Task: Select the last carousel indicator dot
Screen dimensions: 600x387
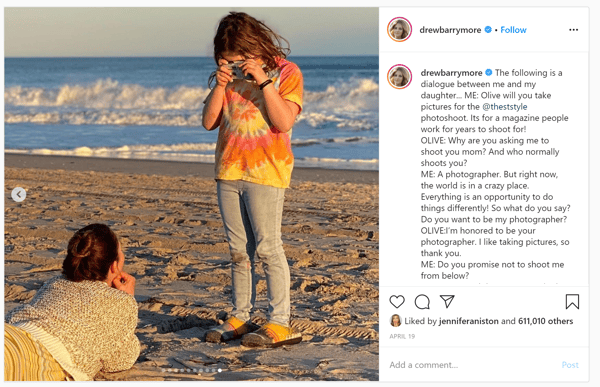Action: 220,371
